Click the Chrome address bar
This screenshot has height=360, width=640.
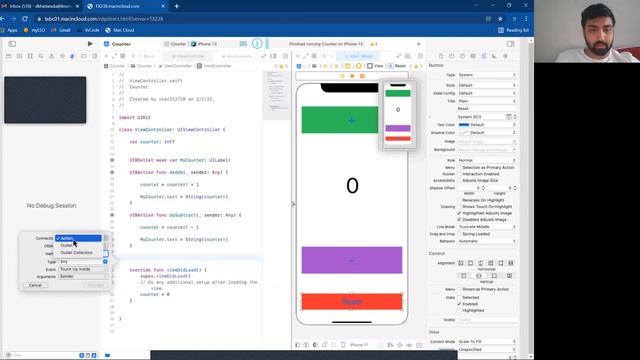pyautogui.click(x=261, y=19)
